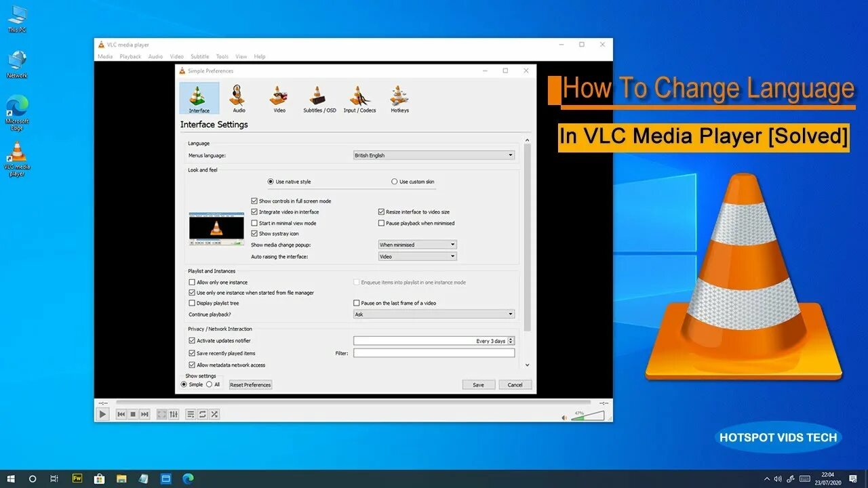Open the Audio preferences category
868x488 pixels.
pos(239,98)
